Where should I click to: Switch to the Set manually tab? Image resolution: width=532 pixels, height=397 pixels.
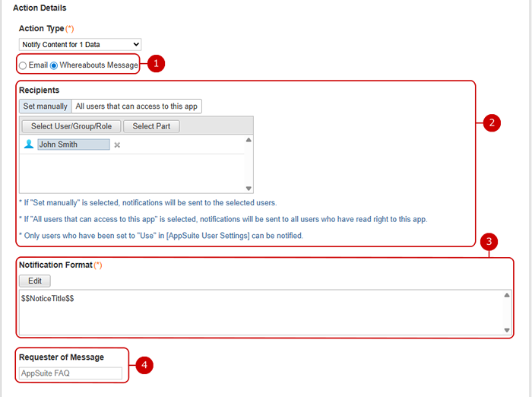click(45, 106)
